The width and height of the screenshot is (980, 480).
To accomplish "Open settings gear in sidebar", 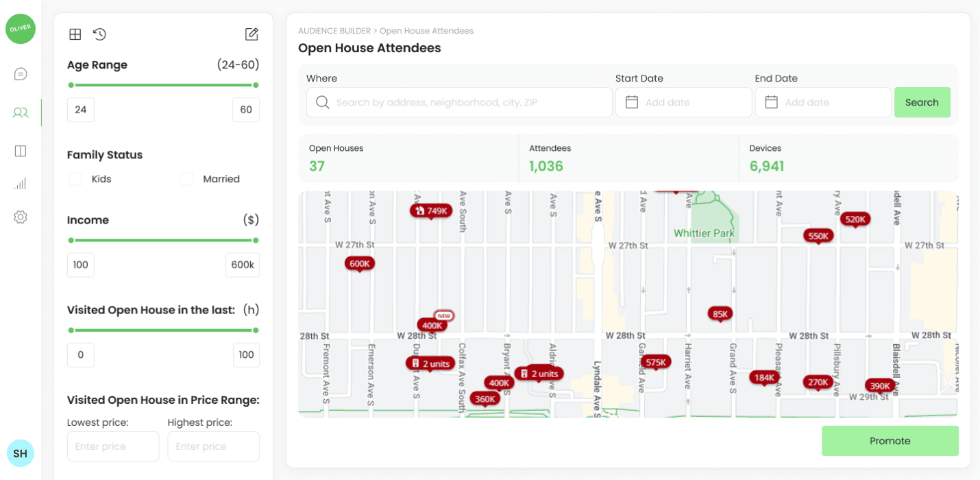I will click(21, 217).
